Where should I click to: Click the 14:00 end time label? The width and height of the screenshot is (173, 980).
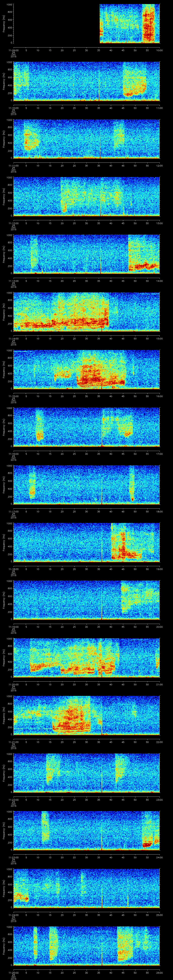159,281
